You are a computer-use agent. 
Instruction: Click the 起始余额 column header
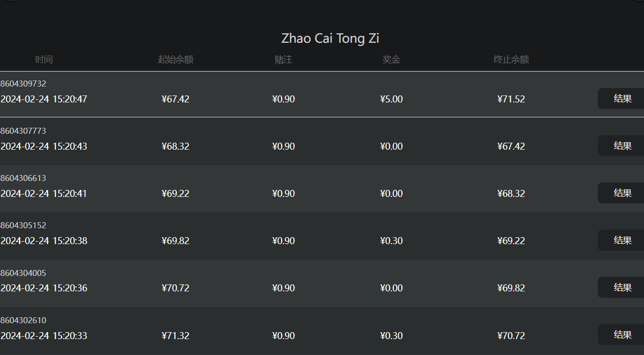[176, 60]
